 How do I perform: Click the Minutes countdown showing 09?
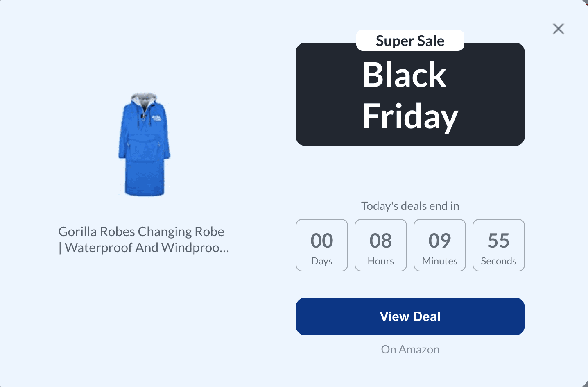tap(439, 245)
